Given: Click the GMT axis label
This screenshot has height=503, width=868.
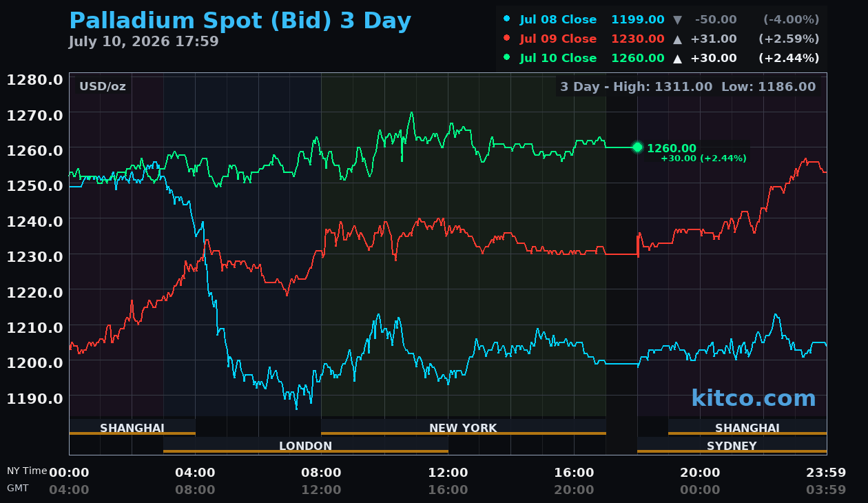Looking at the screenshot, I should [18, 488].
